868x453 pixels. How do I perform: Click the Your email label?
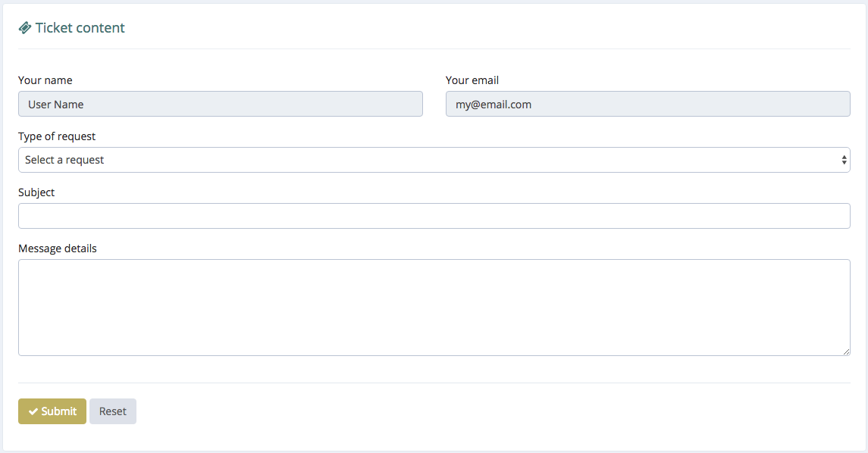click(x=472, y=80)
